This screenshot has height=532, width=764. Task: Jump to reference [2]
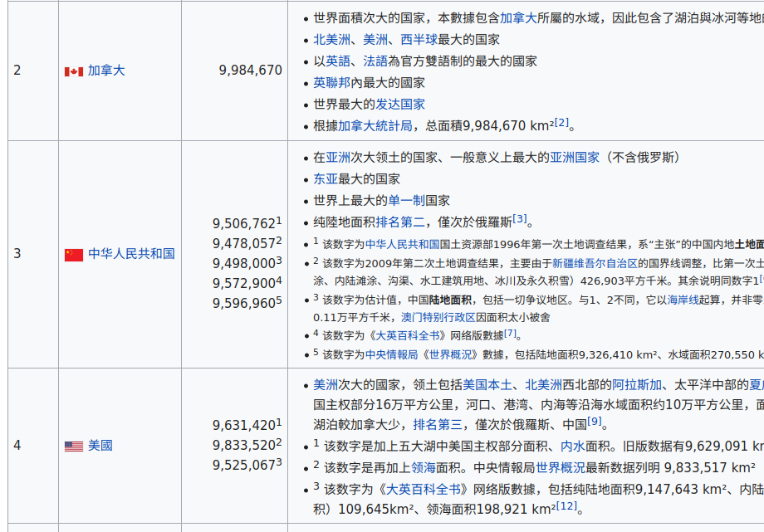pos(561,122)
